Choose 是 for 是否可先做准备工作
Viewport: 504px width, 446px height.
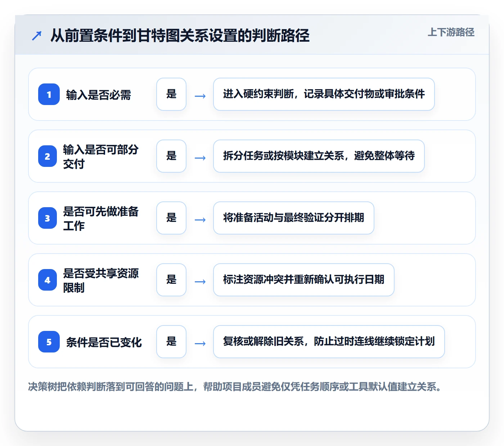click(x=171, y=218)
